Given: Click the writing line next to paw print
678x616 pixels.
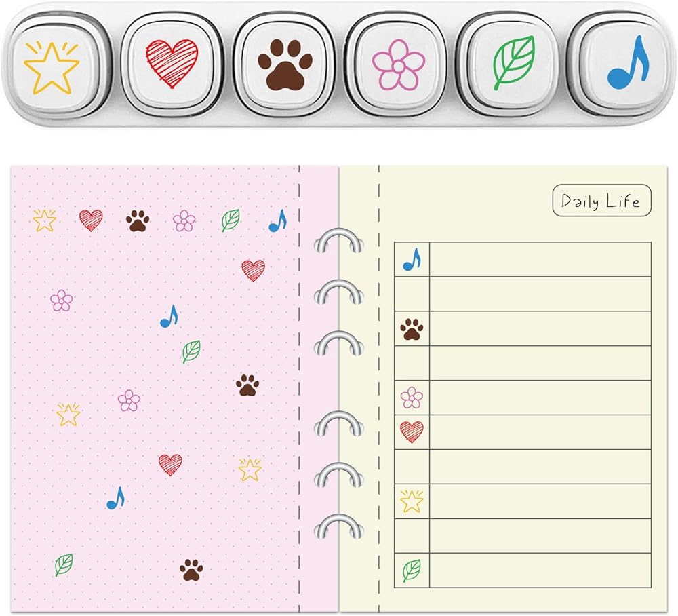Looking at the screenshot, I should 540,329.
